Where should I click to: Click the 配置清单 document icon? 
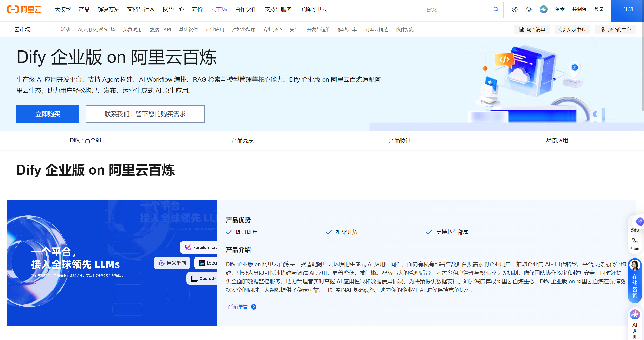[521, 30]
